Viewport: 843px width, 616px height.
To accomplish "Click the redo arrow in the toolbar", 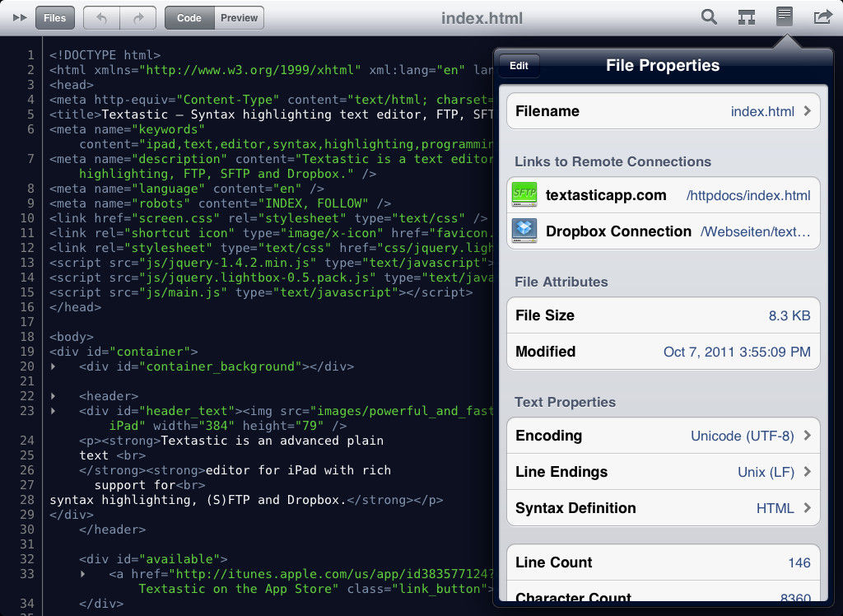I will [137, 18].
